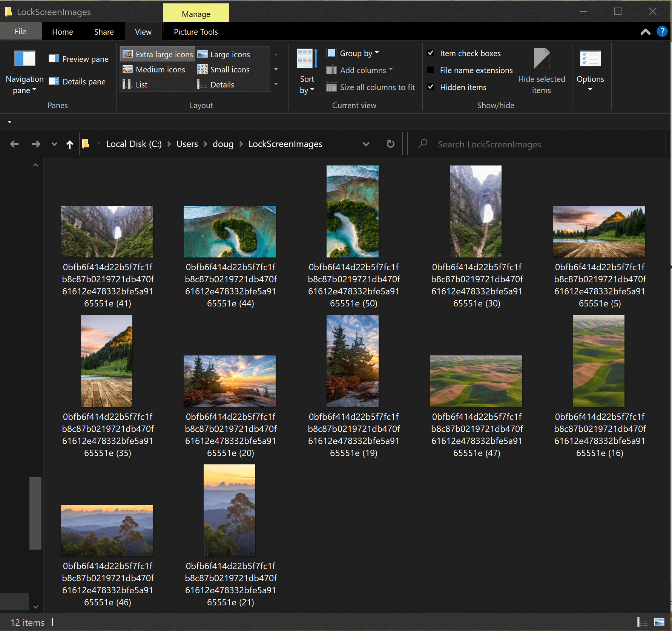Select portrait dock sunset file (35)
Viewport: 672px width, 631px height.
[107, 361]
